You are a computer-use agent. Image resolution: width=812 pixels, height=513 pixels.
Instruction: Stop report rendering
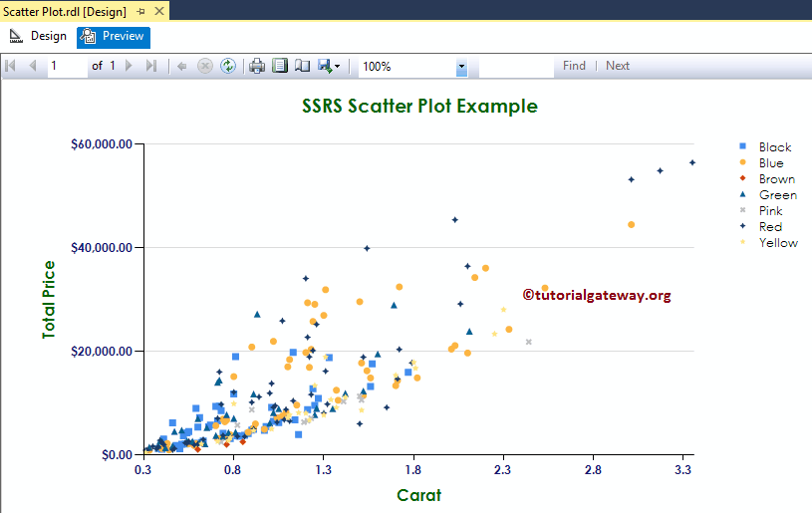click(x=205, y=67)
